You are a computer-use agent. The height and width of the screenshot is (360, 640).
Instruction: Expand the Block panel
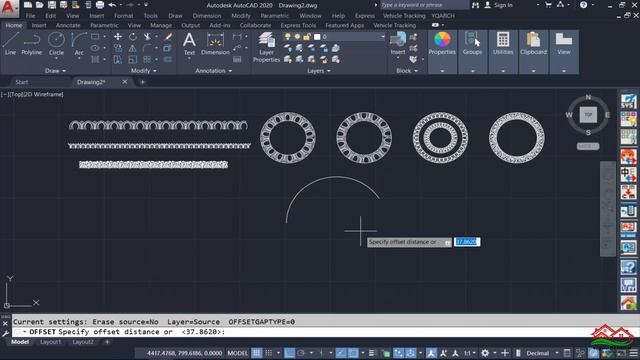point(407,71)
